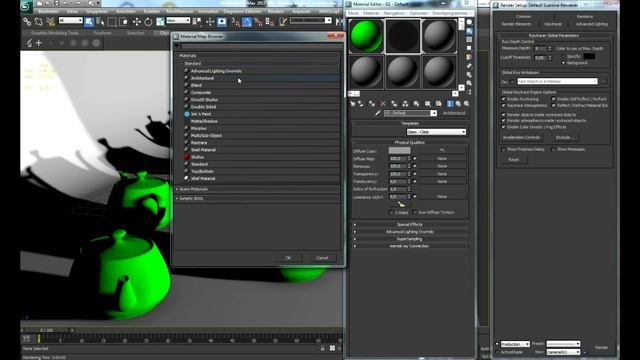This screenshot has width=640, height=360.
Task: Toggle Enable Raytracing checkbox
Action: tap(503, 99)
